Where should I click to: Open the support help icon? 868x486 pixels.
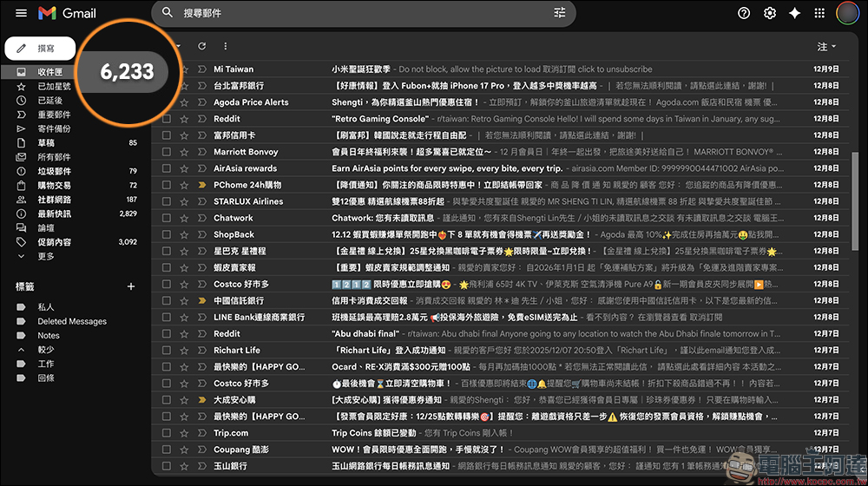point(744,13)
